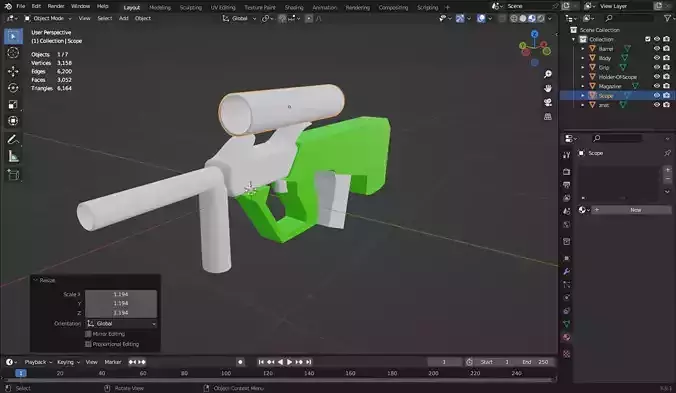Open the Particles properties tab

566,285
